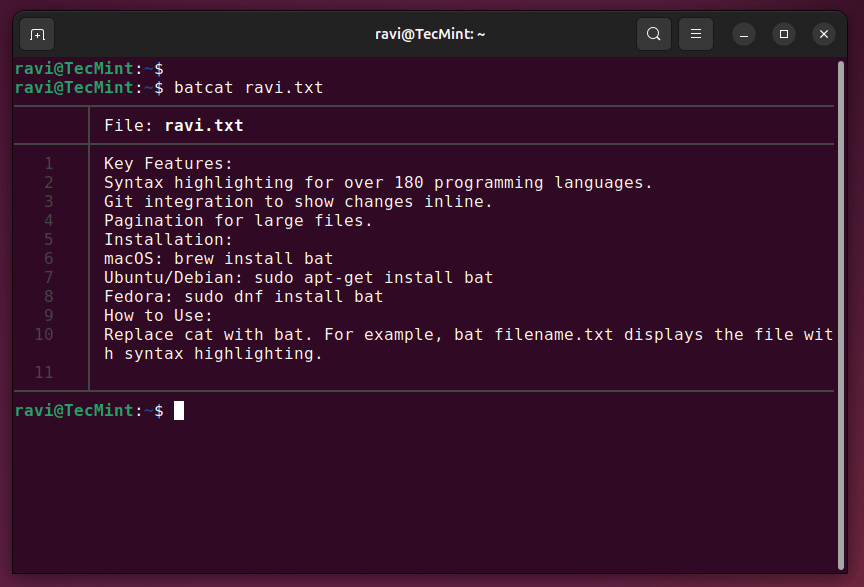The image size is (864, 587).
Task: Click the Git integration to show changes line
Action: click(x=298, y=202)
